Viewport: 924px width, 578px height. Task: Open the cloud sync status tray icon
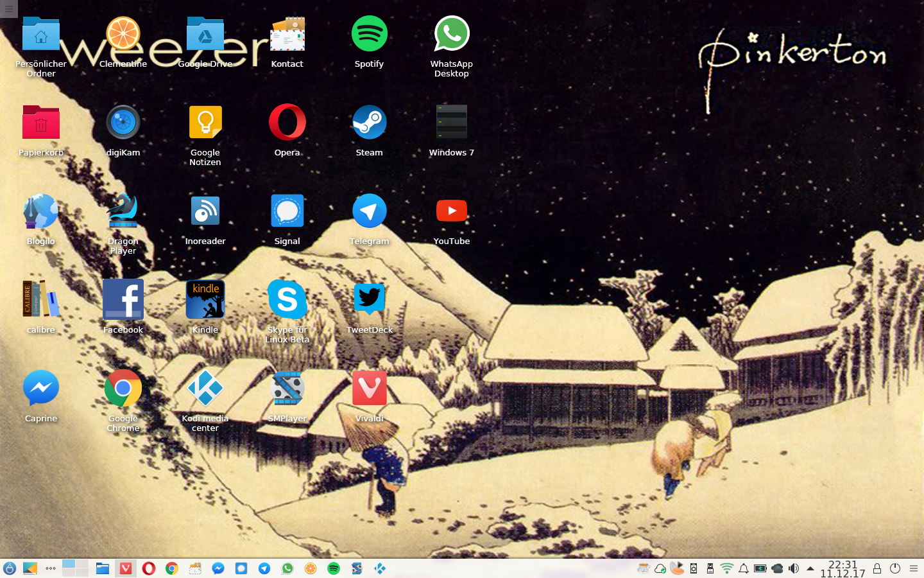click(x=660, y=568)
